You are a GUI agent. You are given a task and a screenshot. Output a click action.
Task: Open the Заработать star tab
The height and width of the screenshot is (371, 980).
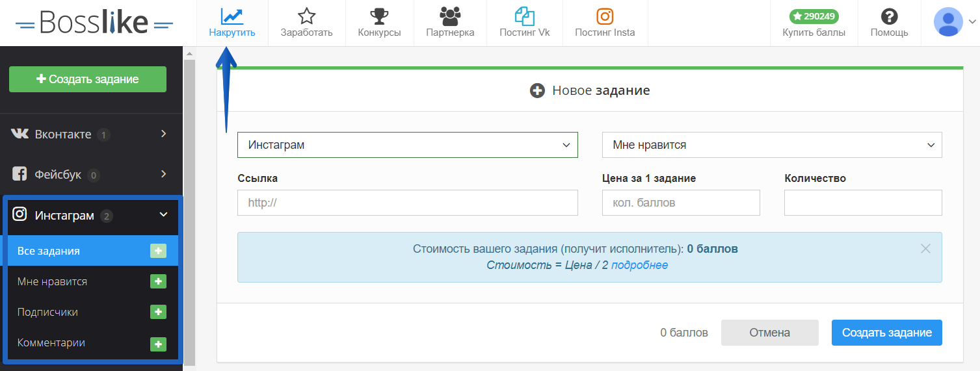306,23
